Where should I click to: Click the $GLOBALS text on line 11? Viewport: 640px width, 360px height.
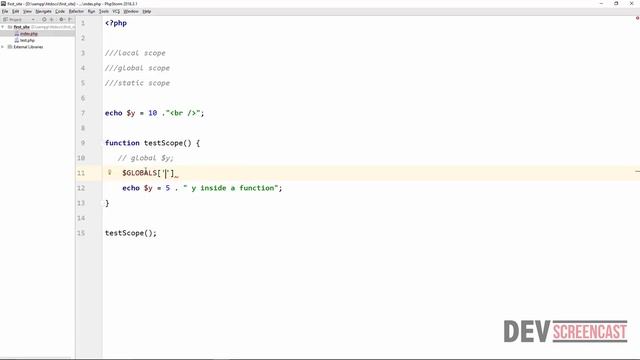(140, 173)
